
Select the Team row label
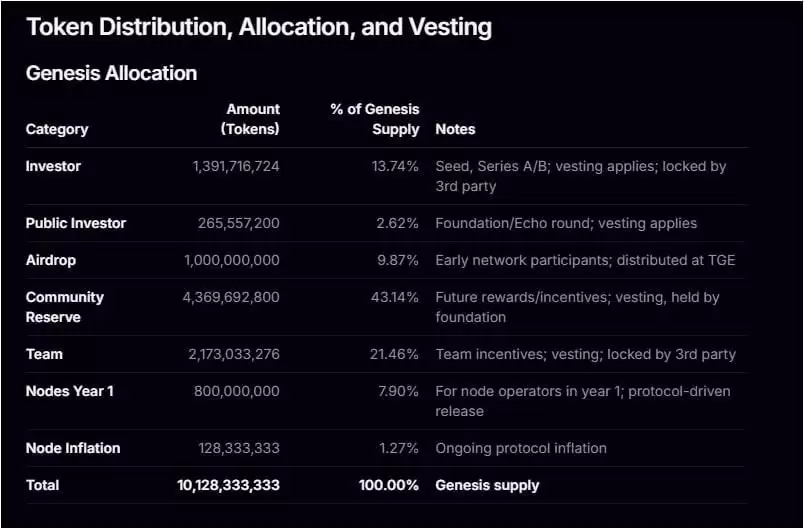tap(44, 354)
